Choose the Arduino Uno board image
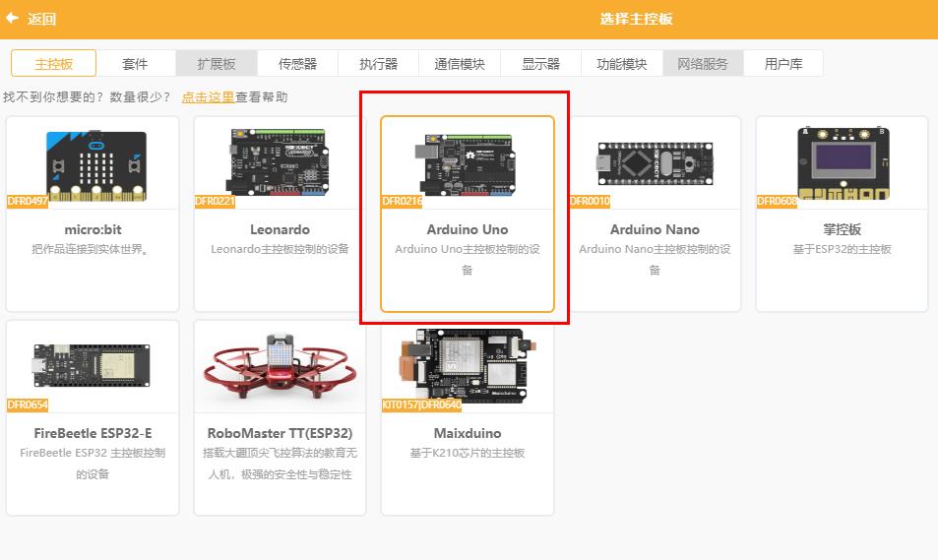 click(x=466, y=165)
